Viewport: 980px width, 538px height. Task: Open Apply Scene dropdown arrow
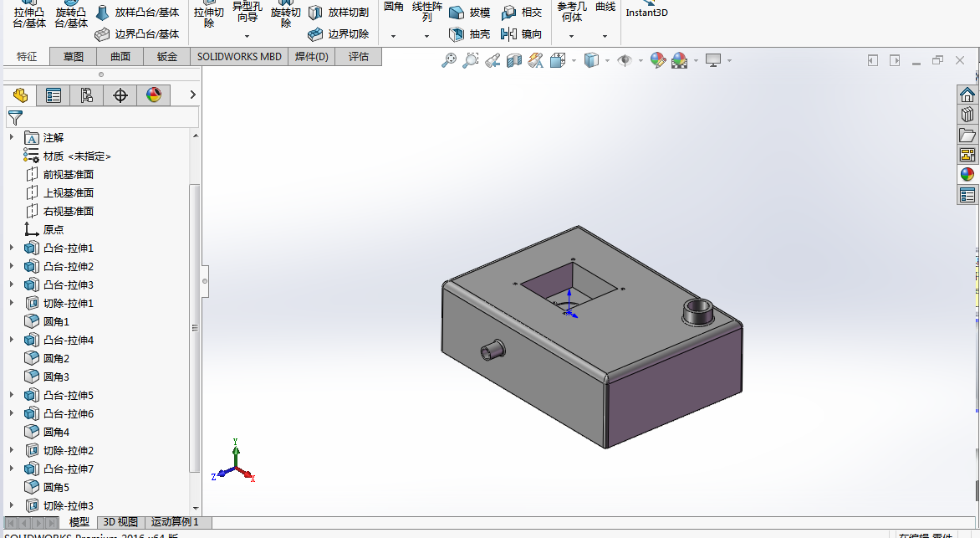(x=696, y=61)
